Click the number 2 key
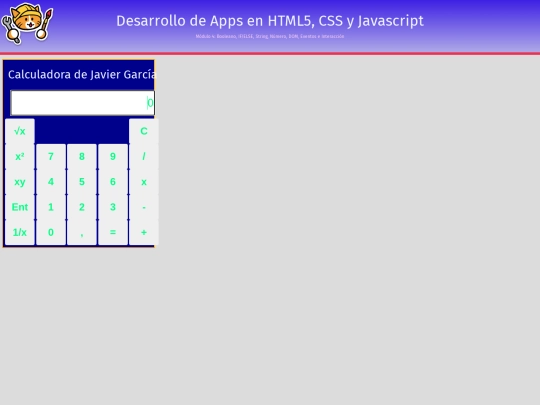The width and height of the screenshot is (540, 405). pos(82,207)
